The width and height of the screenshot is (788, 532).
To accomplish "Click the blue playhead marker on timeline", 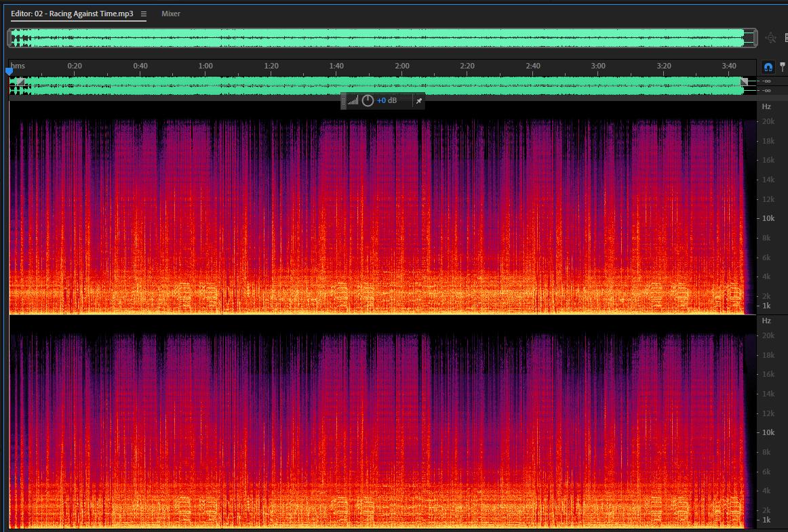I will (9, 71).
